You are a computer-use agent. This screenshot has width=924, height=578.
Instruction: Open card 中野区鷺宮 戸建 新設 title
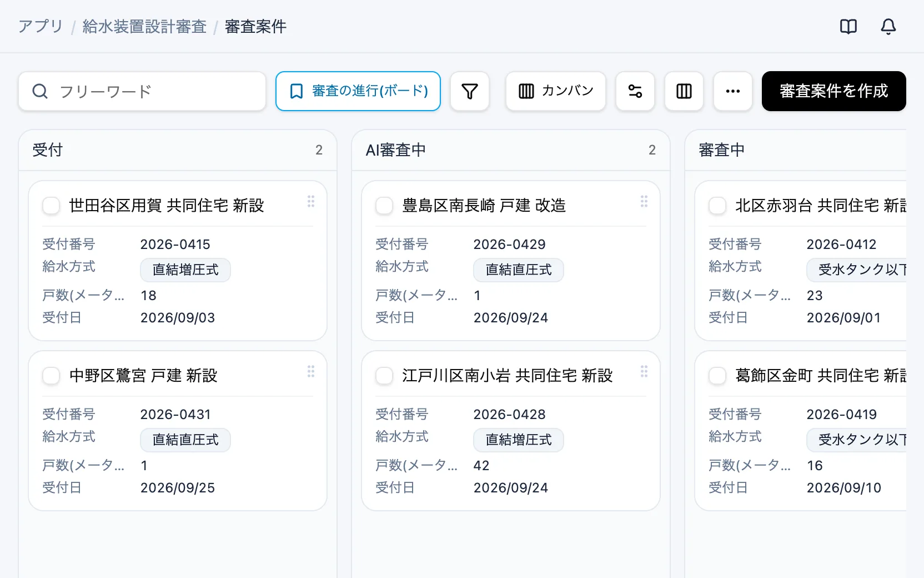click(143, 376)
